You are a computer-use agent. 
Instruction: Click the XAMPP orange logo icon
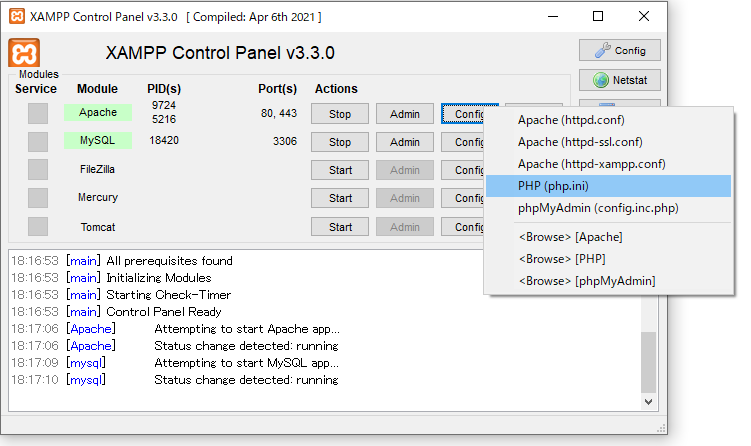coord(24,53)
